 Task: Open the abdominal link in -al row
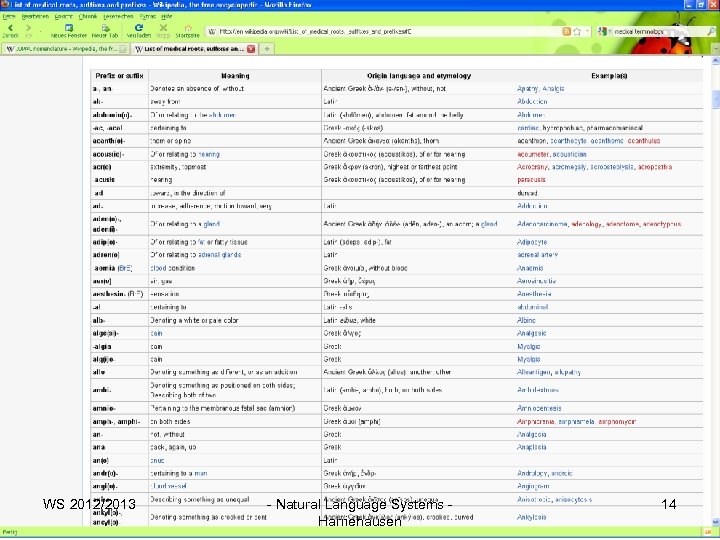(x=533, y=307)
